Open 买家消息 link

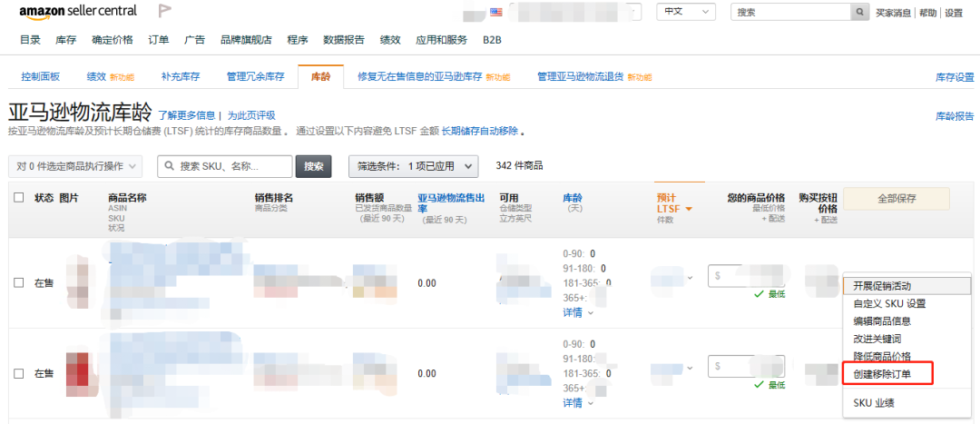pyautogui.click(x=893, y=13)
